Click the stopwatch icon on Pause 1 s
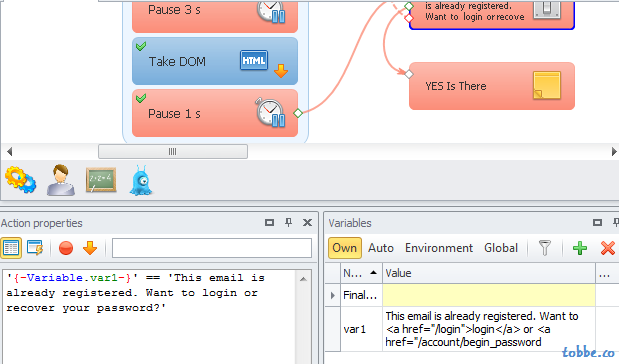Viewport: 619px width, 364px height. coord(271,112)
